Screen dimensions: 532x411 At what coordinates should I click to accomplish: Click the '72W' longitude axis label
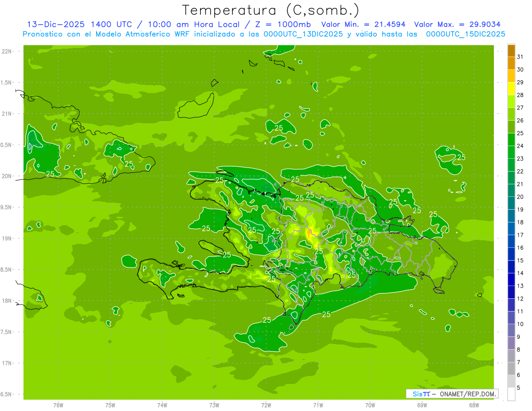click(x=266, y=405)
